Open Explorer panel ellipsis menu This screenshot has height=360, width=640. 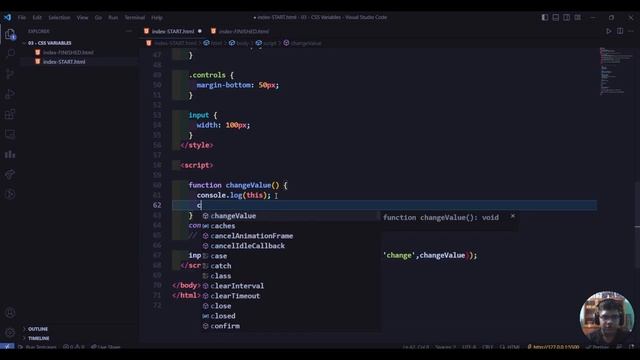129,31
